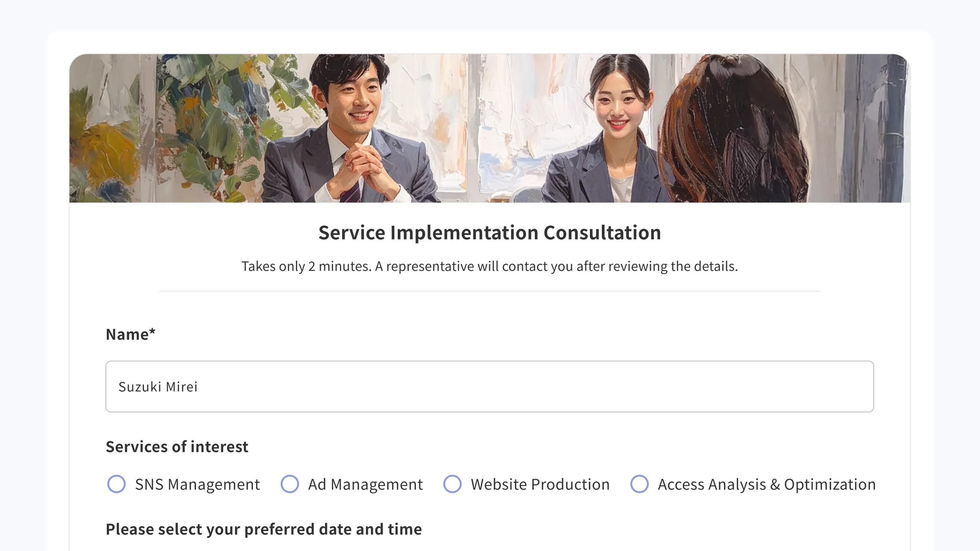Click the text 'Suzuki Mirei'
The width and height of the screenshot is (980, 551).
(x=158, y=387)
